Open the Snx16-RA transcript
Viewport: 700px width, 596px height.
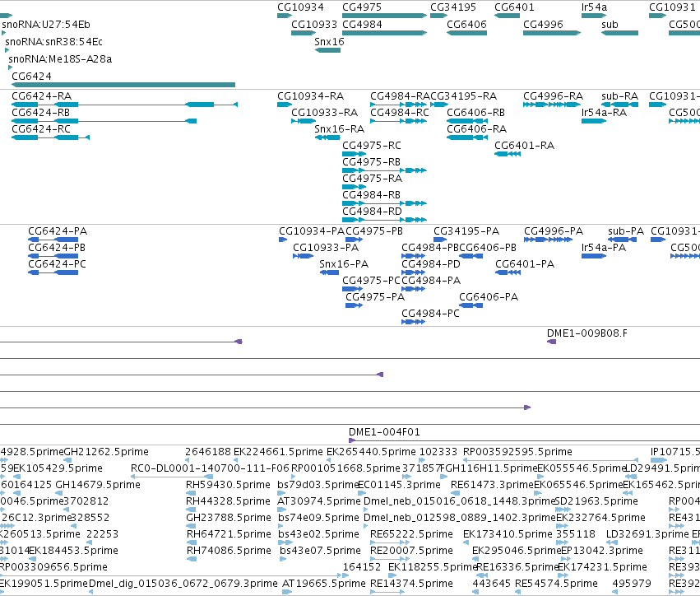[x=327, y=137]
